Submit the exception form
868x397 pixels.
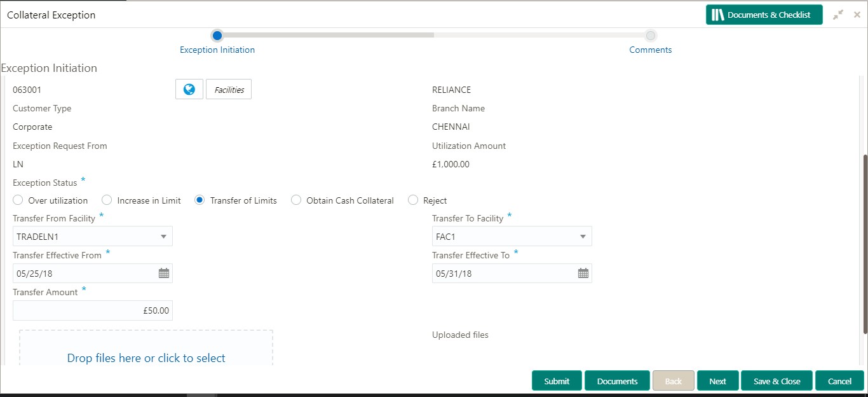tap(557, 380)
